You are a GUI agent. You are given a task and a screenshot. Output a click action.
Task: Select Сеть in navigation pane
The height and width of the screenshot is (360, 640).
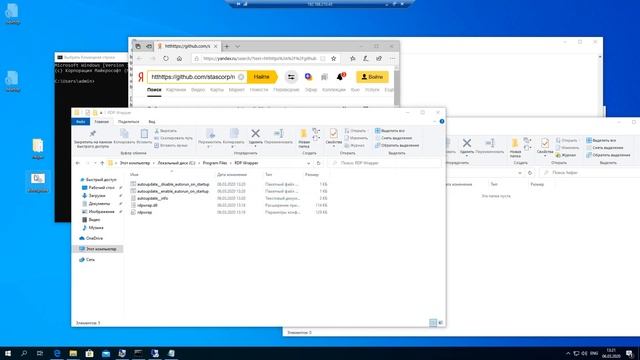point(90,260)
